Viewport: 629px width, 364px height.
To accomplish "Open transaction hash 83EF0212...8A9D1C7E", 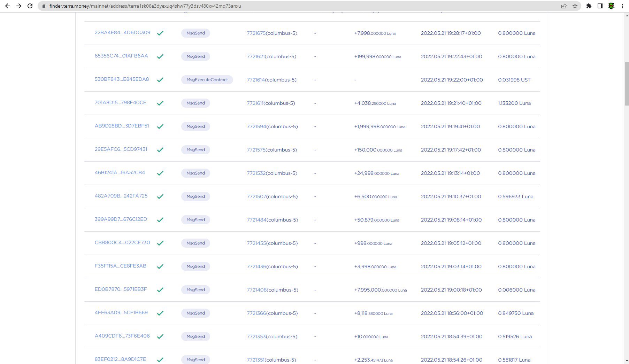I will pyautogui.click(x=120, y=359).
